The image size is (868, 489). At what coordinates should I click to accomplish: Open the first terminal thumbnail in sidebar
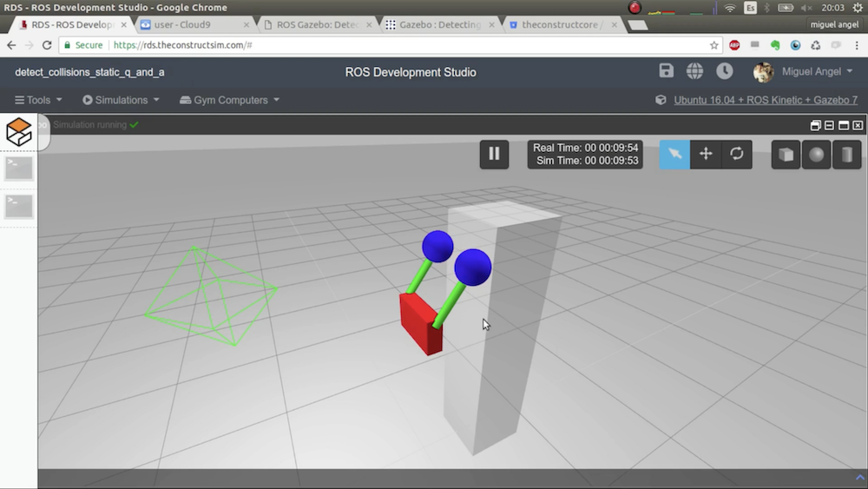[x=18, y=169]
